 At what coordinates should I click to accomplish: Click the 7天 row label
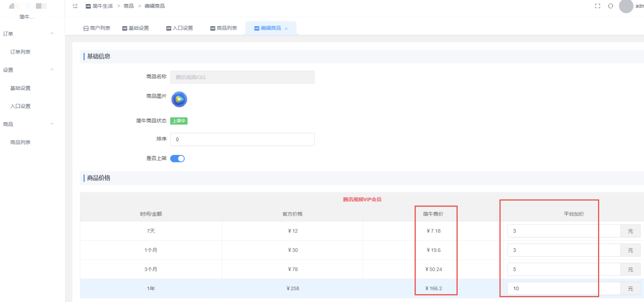[x=151, y=231]
